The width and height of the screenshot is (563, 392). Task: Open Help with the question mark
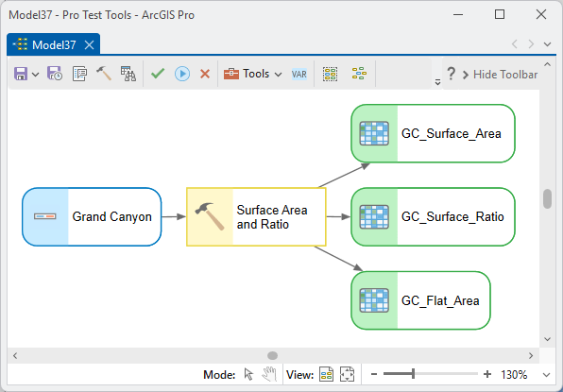pyautogui.click(x=451, y=74)
